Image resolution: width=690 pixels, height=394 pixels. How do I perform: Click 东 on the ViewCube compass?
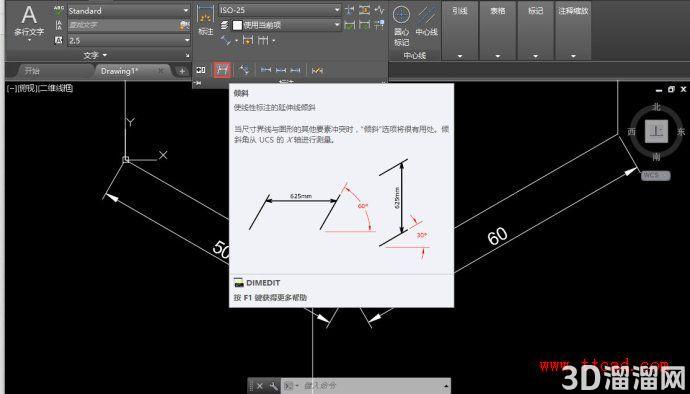tap(681, 132)
